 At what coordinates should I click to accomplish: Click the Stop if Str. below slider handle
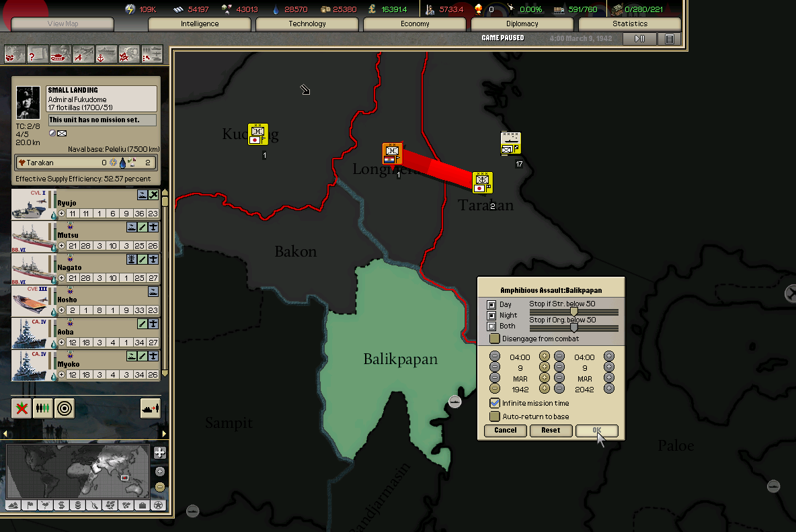click(573, 312)
